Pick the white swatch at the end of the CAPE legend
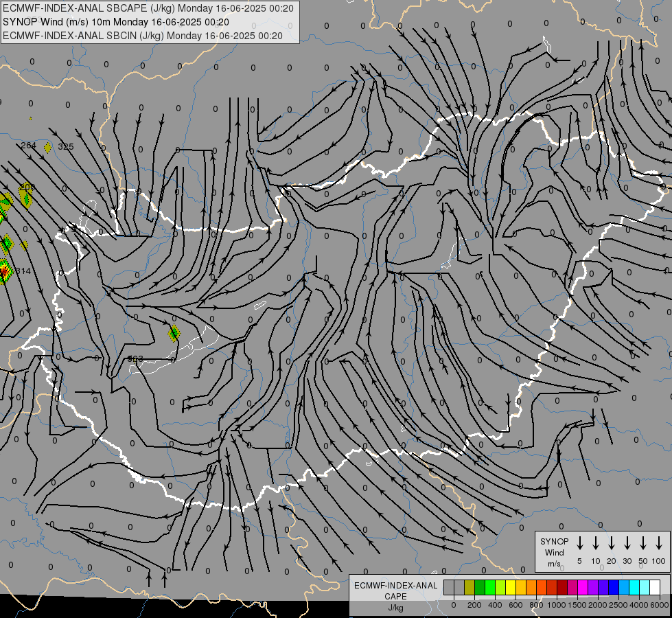Viewport: 672px width, 618px height. point(655,587)
